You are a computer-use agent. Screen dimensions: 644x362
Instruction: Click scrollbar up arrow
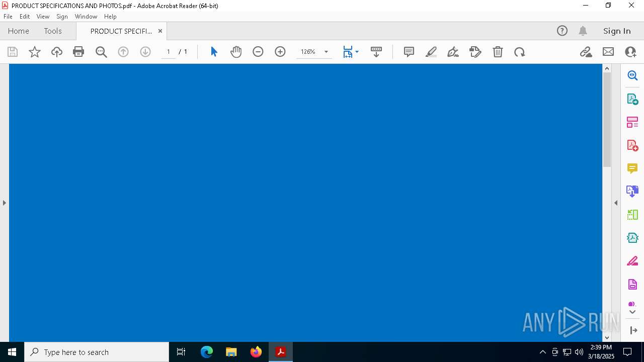pos(607,68)
